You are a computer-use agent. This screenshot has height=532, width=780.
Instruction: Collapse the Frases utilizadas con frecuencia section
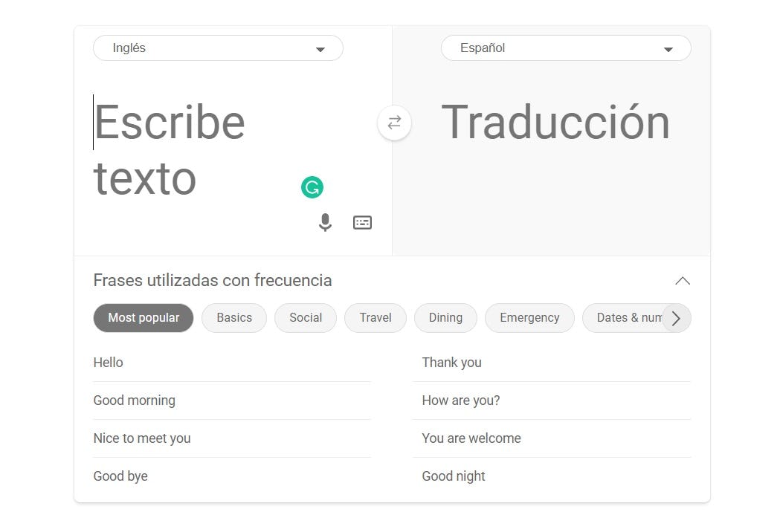point(682,281)
